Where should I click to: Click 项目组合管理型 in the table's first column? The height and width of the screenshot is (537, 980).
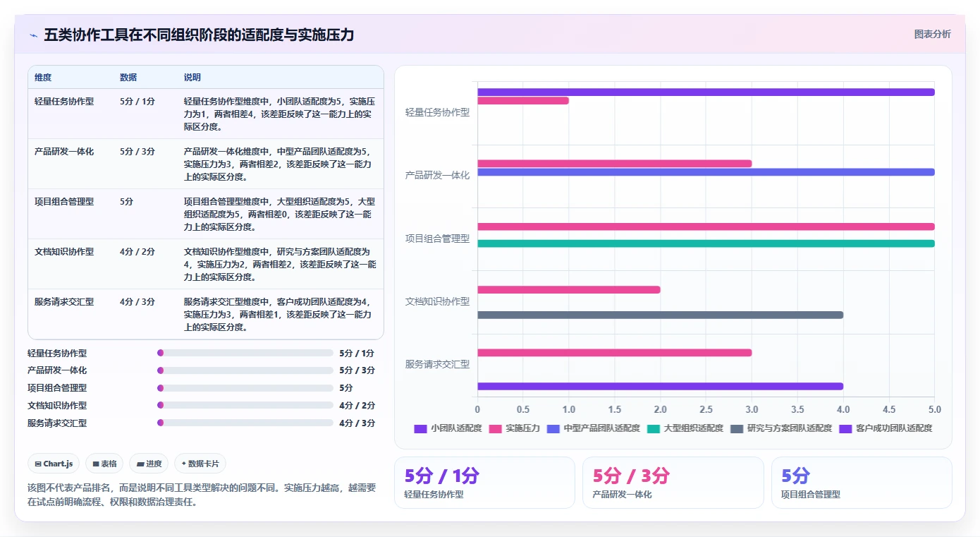tap(64, 201)
